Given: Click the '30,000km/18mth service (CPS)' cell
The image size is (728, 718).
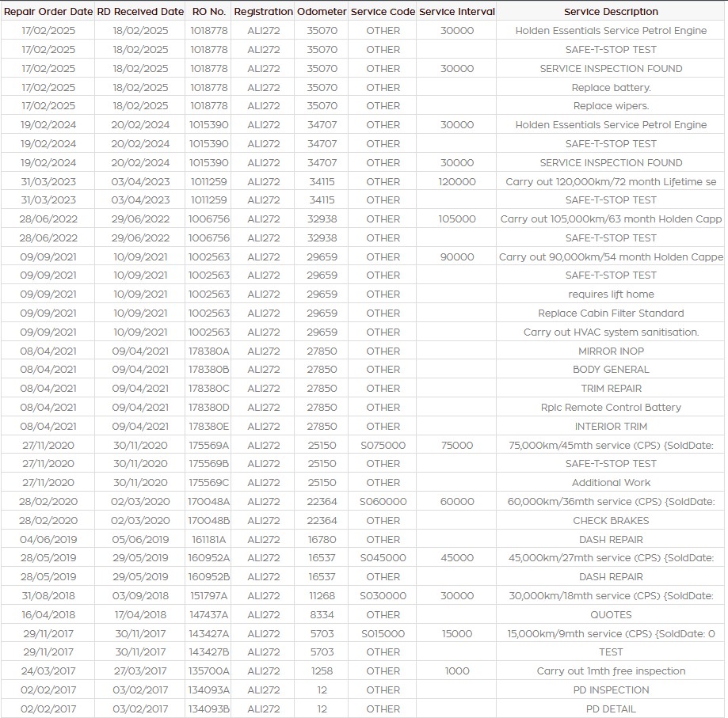Looking at the screenshot, I should (x=611, y=595).
